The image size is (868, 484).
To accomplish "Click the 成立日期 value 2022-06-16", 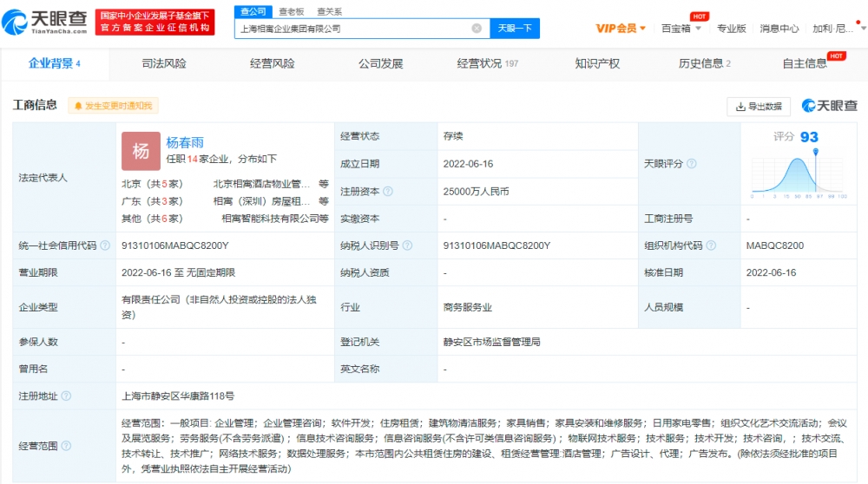I will click(x=468, y=164).
